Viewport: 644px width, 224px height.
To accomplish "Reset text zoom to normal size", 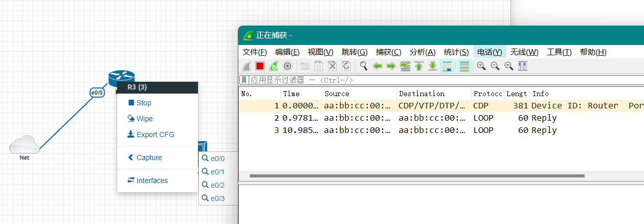I will [x=509, y=66].
